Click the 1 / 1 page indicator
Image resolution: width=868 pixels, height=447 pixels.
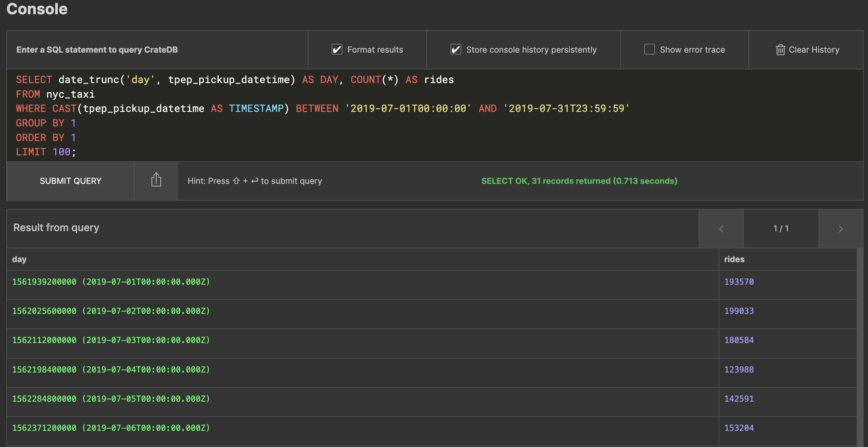(x=781, y=229)
